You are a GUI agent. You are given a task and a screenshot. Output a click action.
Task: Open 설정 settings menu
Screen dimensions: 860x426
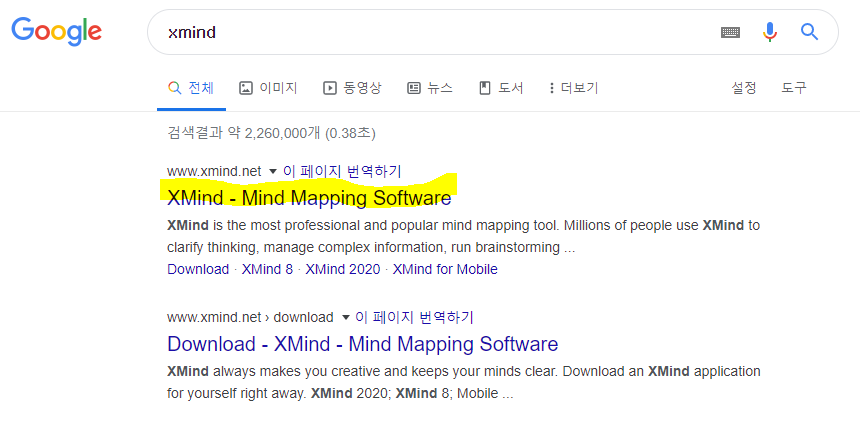click(744, 88)
